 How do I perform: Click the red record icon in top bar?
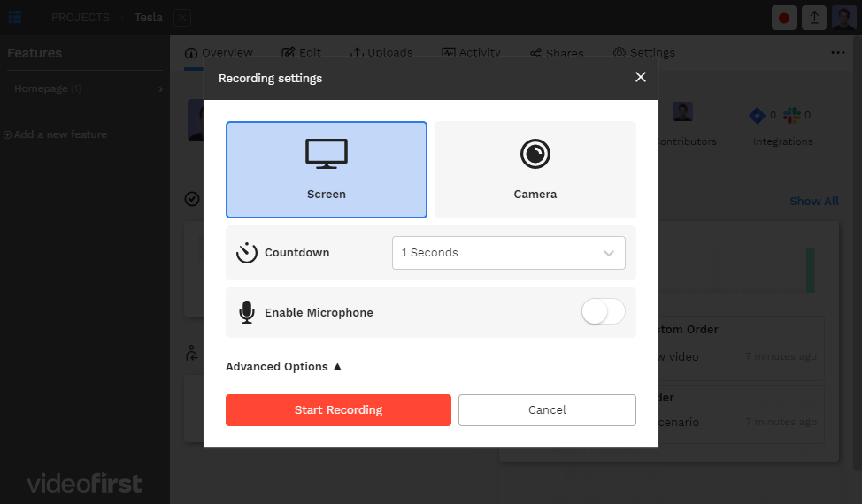click(x=784, y=18)
